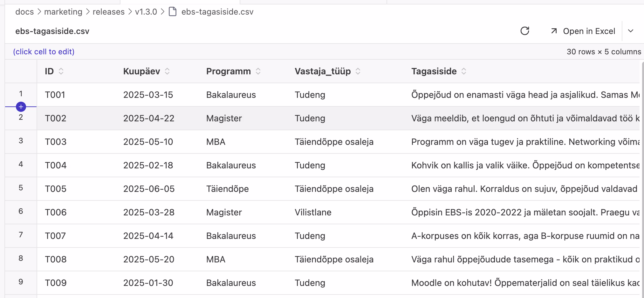Screen dimensions: 644x298
Task: Open file in Excel
Action: pos(583,31)
